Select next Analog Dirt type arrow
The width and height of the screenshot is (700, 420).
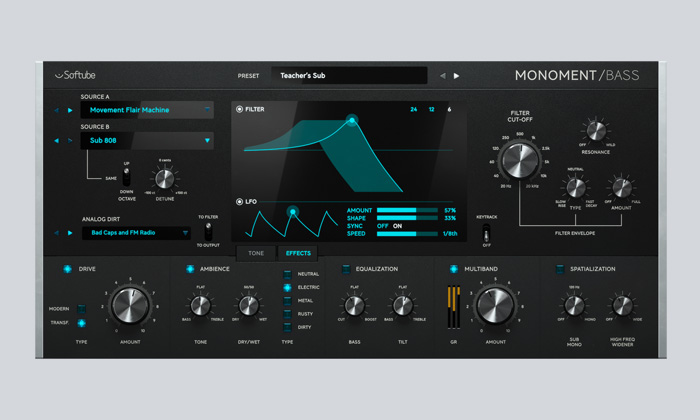click(70, 233)
